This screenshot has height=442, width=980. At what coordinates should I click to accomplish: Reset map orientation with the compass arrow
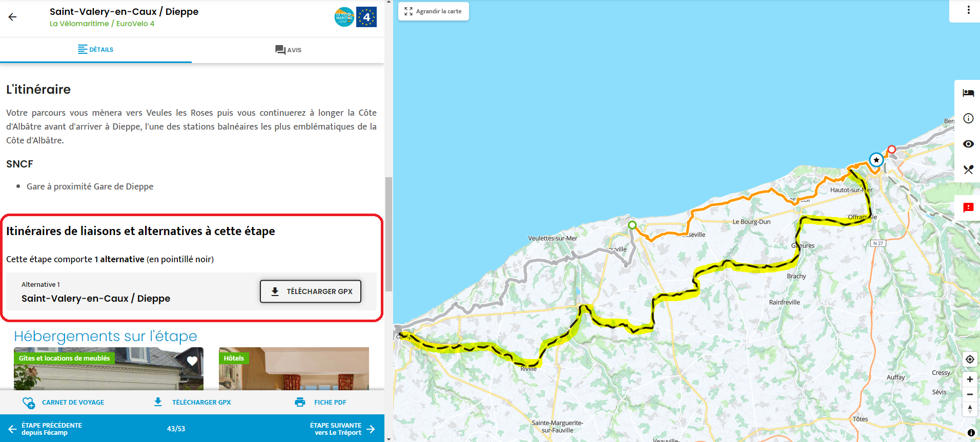coord(969,409)
